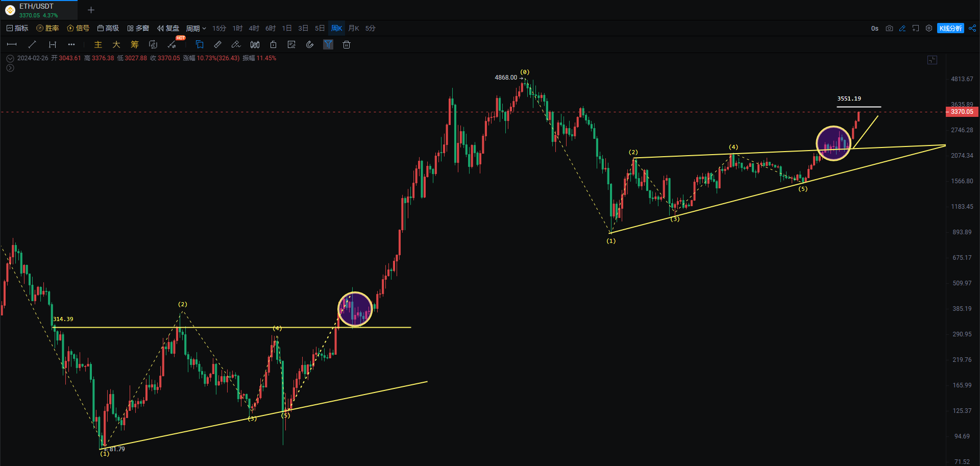Image resolution: width=980 pixels, height=466 pixels.
Task: Click the 0s countdown label
Action: pyautogui.click(x=875, y=29)
